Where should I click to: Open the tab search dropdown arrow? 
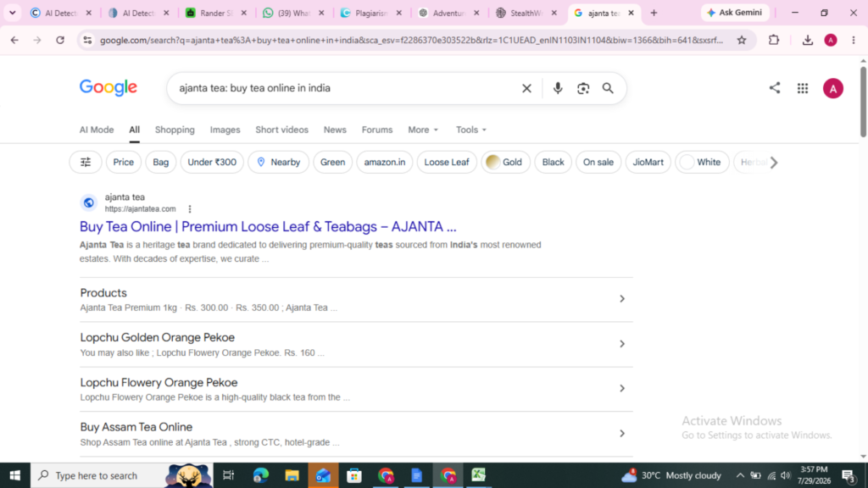coord(12,13)
